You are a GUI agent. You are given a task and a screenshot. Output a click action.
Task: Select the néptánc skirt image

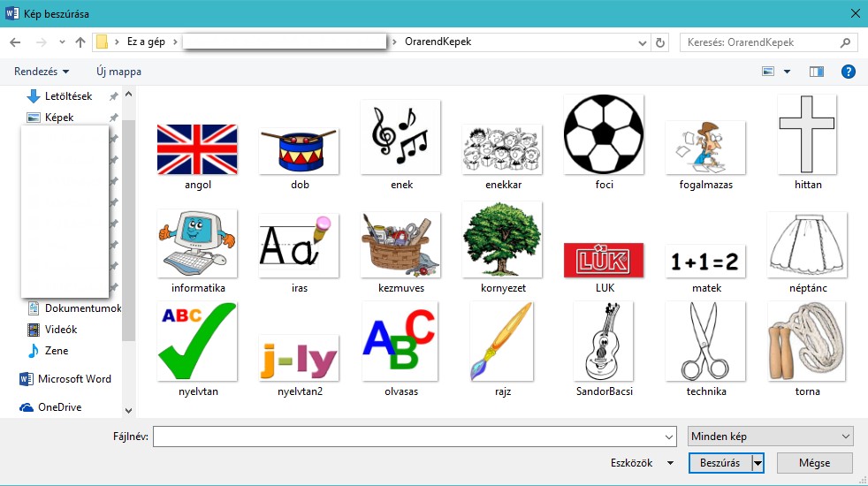pos(807,245)
